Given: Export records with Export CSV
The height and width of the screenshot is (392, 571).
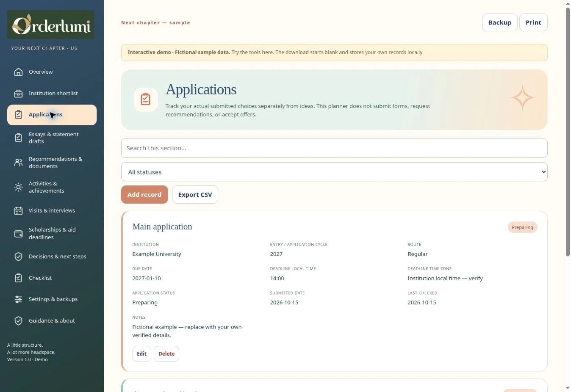Looking at the screenshot, I should tap(195, 195).
